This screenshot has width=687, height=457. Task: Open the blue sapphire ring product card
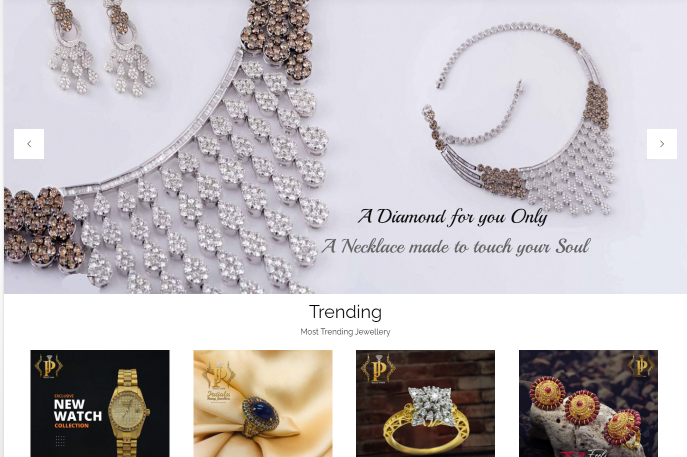click(x=263, y=404)
